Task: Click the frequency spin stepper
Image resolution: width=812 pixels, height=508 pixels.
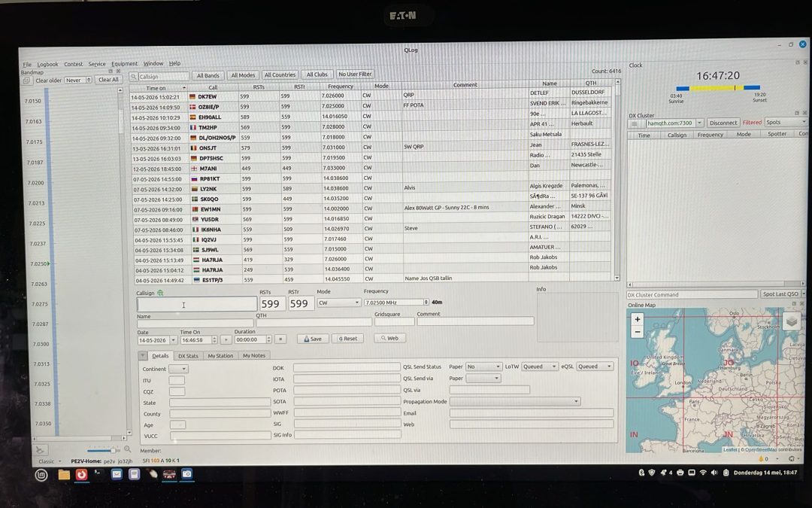Action: coord(426,303)
